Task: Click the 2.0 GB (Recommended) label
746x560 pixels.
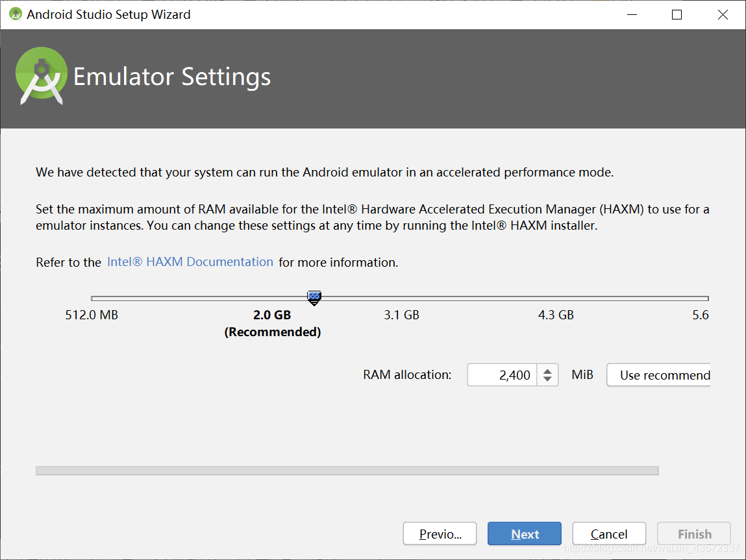Action: [272, 323]
